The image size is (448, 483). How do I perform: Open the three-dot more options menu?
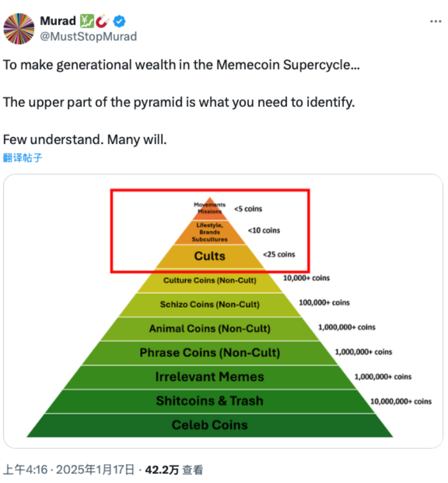pos(435,22)
